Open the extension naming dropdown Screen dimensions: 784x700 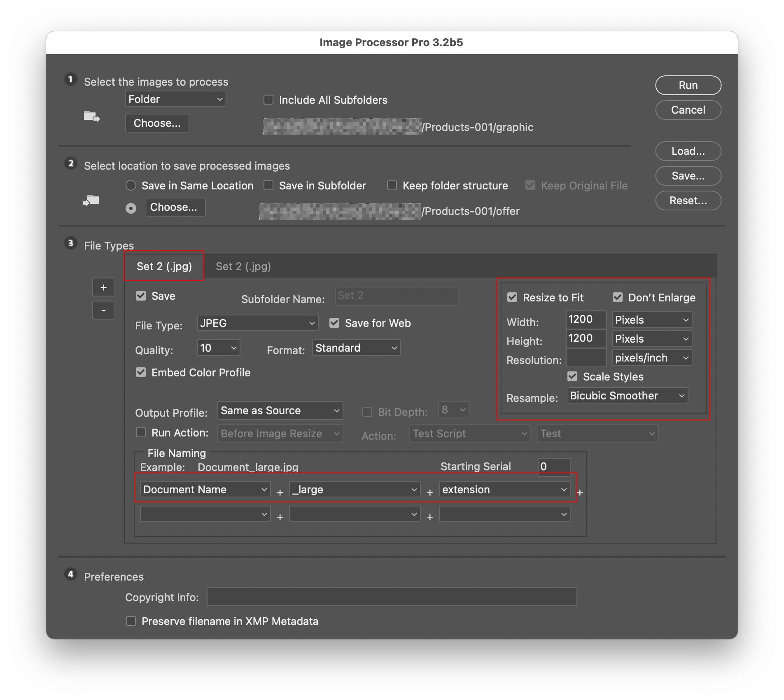pyautogui.click(x=505, y=490)
